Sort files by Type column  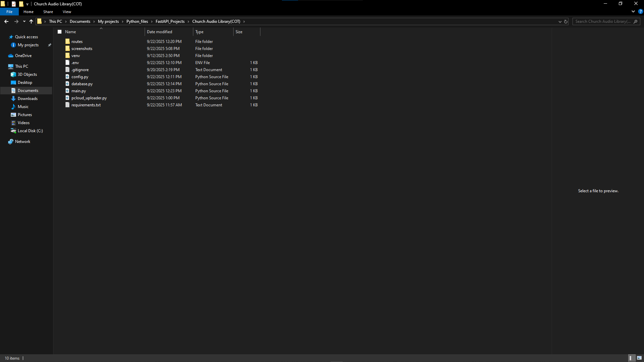tap(199, 32)
